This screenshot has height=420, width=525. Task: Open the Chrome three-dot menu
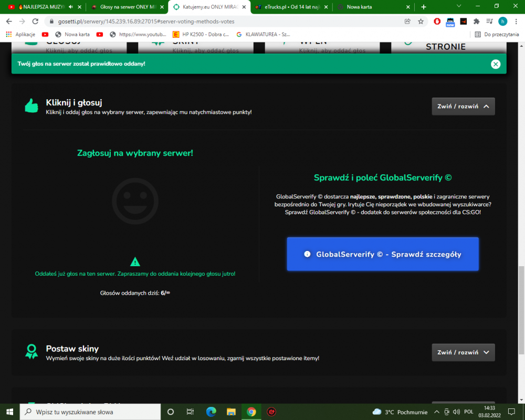[x=516, y=22]
